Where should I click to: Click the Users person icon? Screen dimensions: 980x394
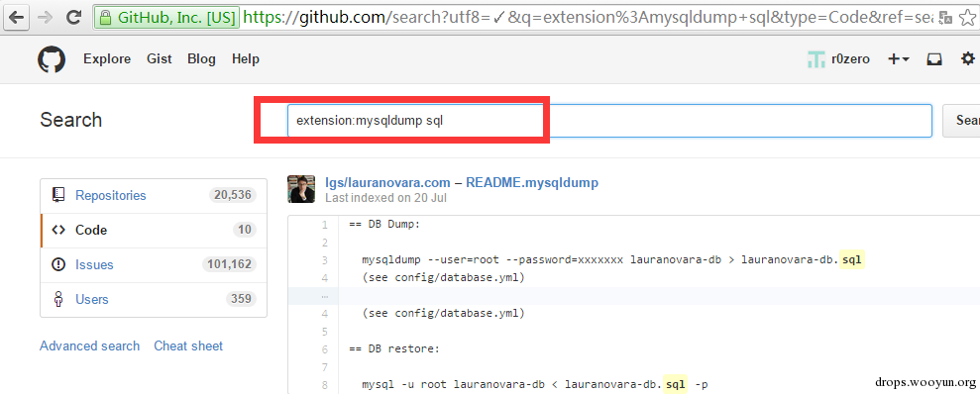point(58,299)
